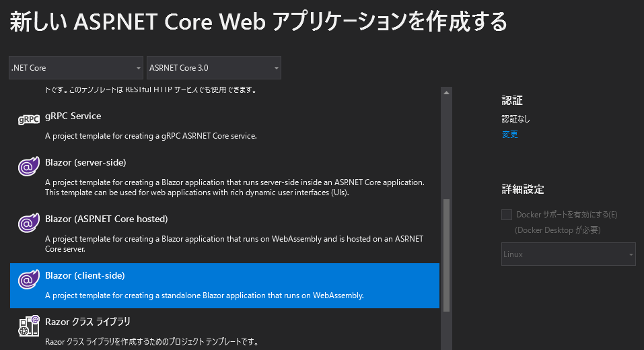
Task: Click the template list scrollbar thumb
Action: [446, 256]
